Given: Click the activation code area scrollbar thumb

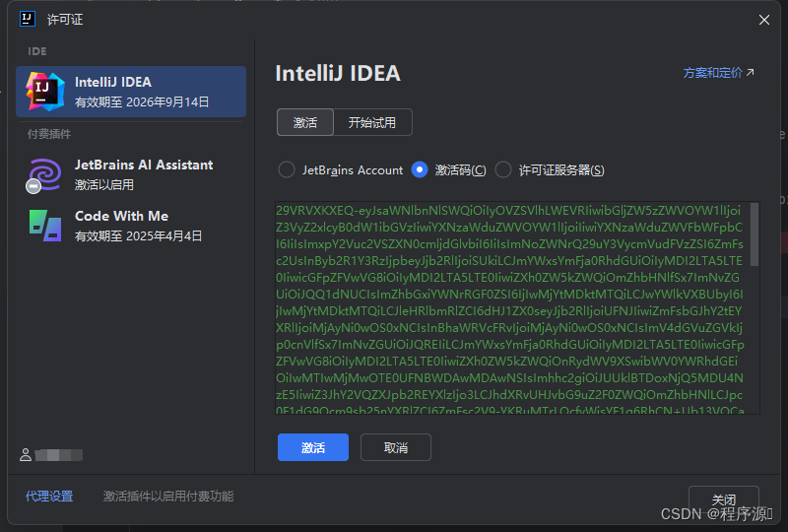Looking at the screenshot, I should pyautogui.click(x=755, y=234).
